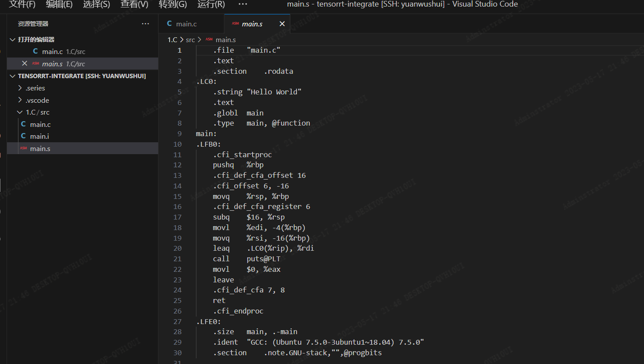Click the ASM icon beside main.s in tree
Viewport: 644px width, 364px height.
[24, 148]
